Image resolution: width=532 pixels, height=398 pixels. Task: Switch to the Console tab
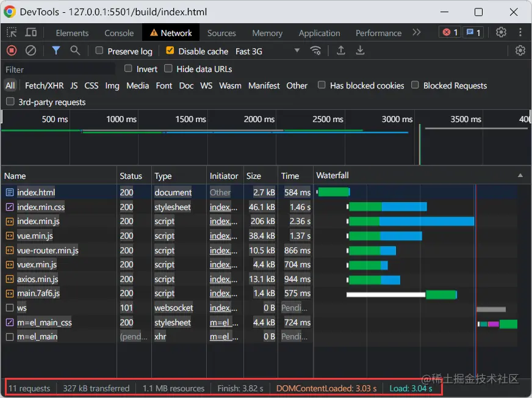coord(119,33)
